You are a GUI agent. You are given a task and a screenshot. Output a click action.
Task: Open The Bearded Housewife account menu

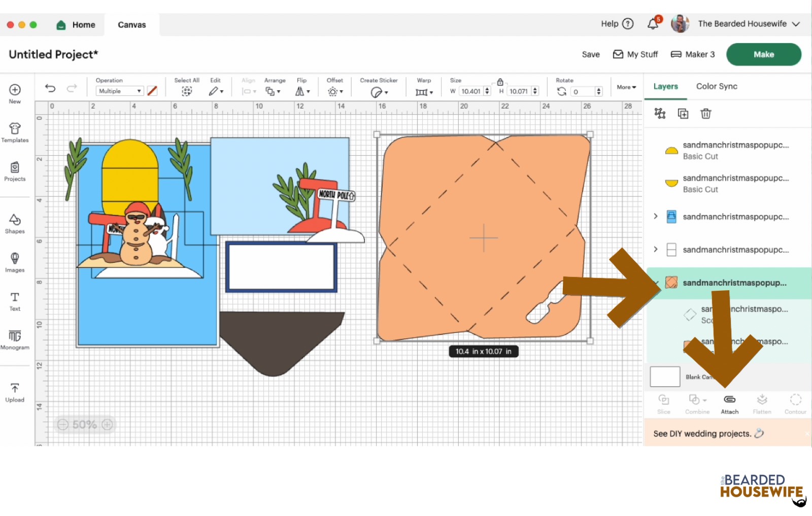[735, 24]
